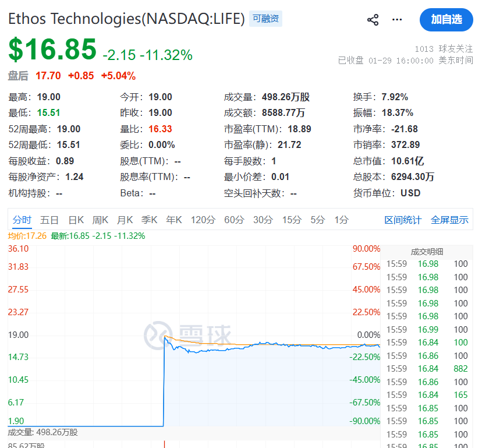Select the 120分 interval tab
482x448 pixels.
coord(203,220)
